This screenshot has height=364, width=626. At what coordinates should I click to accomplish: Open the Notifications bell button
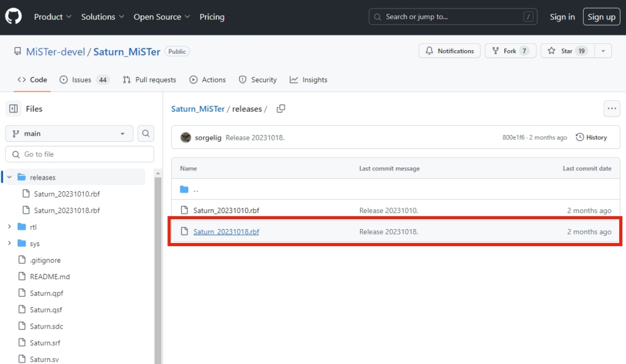tap(449, 51)
